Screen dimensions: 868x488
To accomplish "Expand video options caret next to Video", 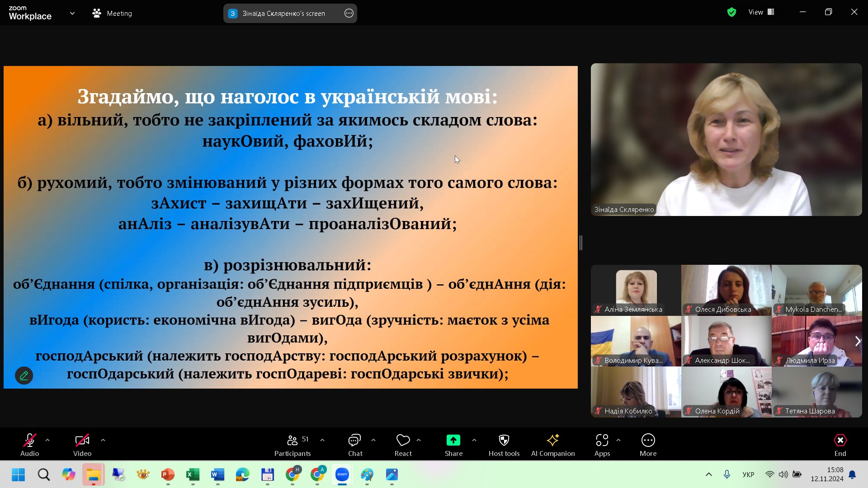I will coord(103,440).
